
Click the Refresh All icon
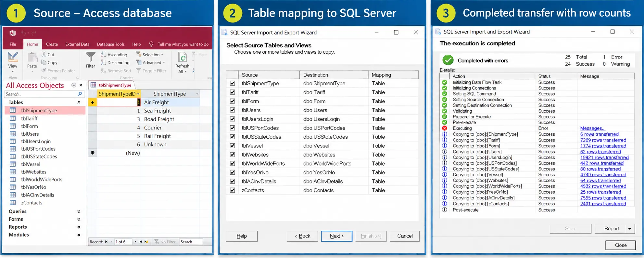[183, 57]
